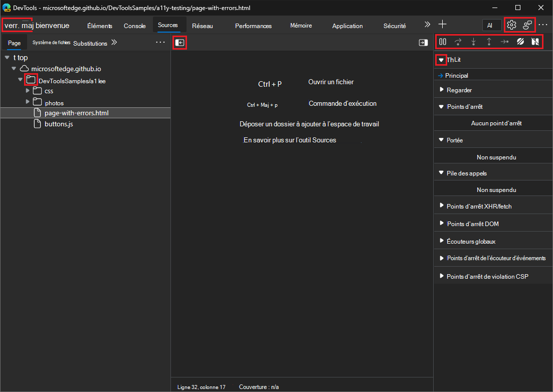Viewport: 553px width, 392px height.
Task: Hide the debugger pane with the toggle icon
Action: point(423,43)
